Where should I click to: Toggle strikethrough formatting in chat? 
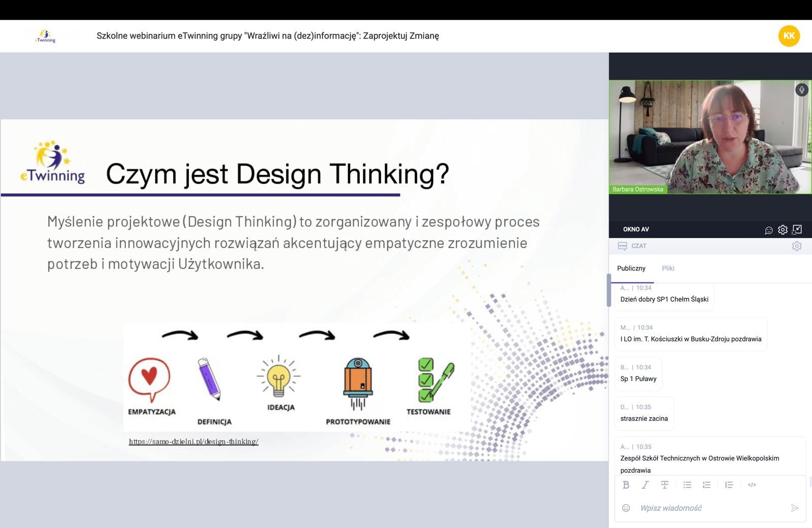pyautogui.click(x=664, y=485)
